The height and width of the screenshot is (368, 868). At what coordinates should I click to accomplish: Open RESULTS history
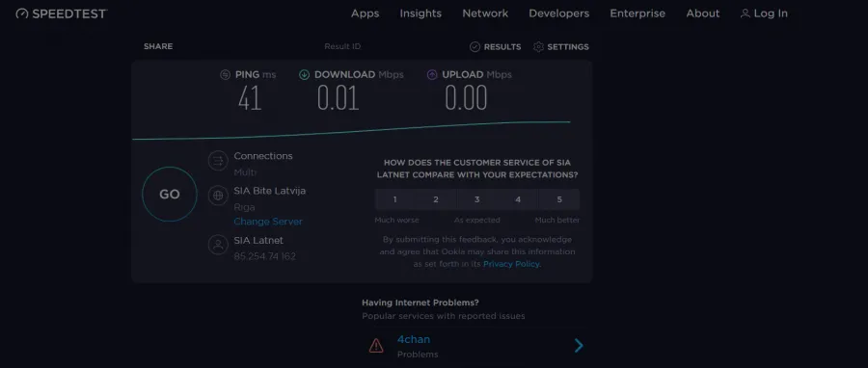[x=502, y=47]
